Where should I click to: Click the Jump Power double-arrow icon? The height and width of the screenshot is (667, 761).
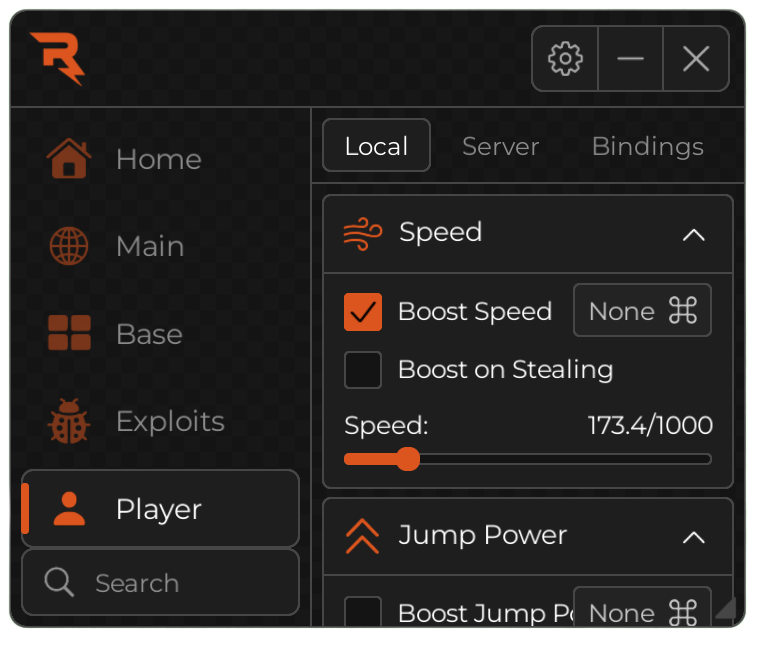click(x=362, y=536)
